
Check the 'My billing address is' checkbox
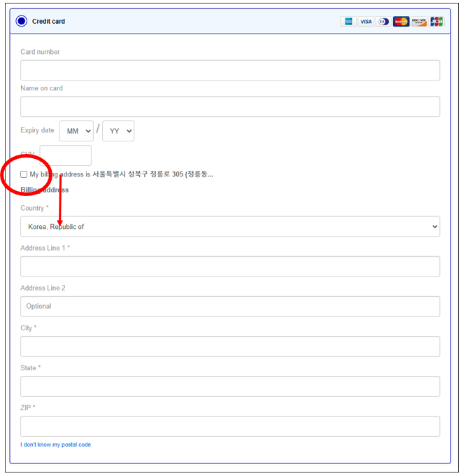click(x=24, y=174)
